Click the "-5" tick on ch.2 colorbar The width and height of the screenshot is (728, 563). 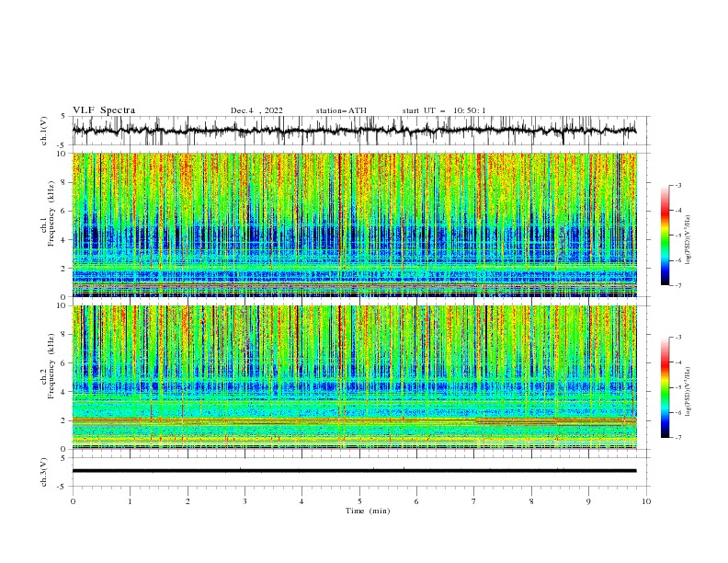coord(677,387)
